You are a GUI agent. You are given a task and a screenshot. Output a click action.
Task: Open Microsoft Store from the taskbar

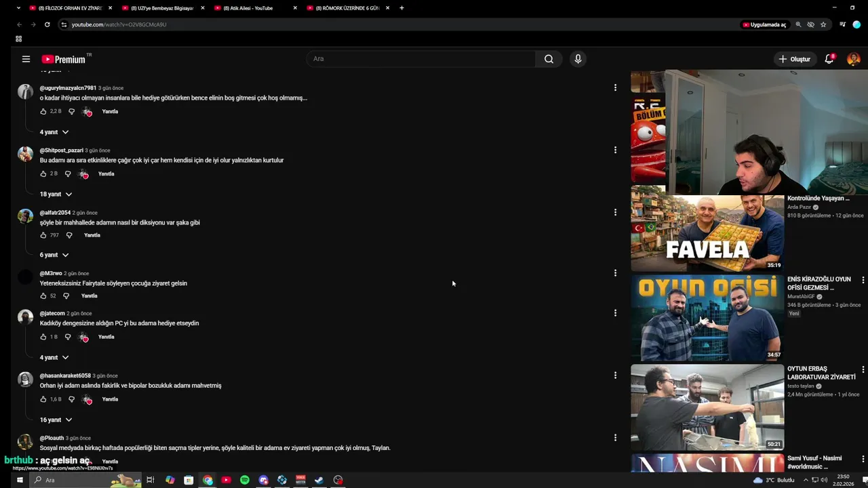(189, 480)
